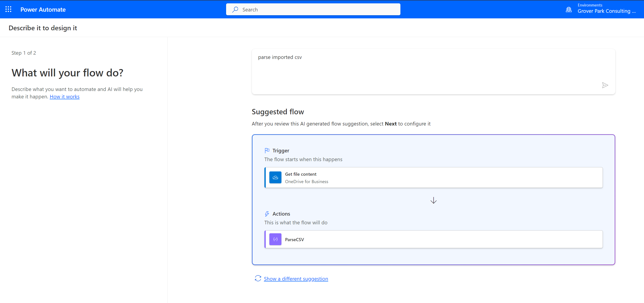
Task: Click the refresh icon beside different suggestion
Action: 258,279
